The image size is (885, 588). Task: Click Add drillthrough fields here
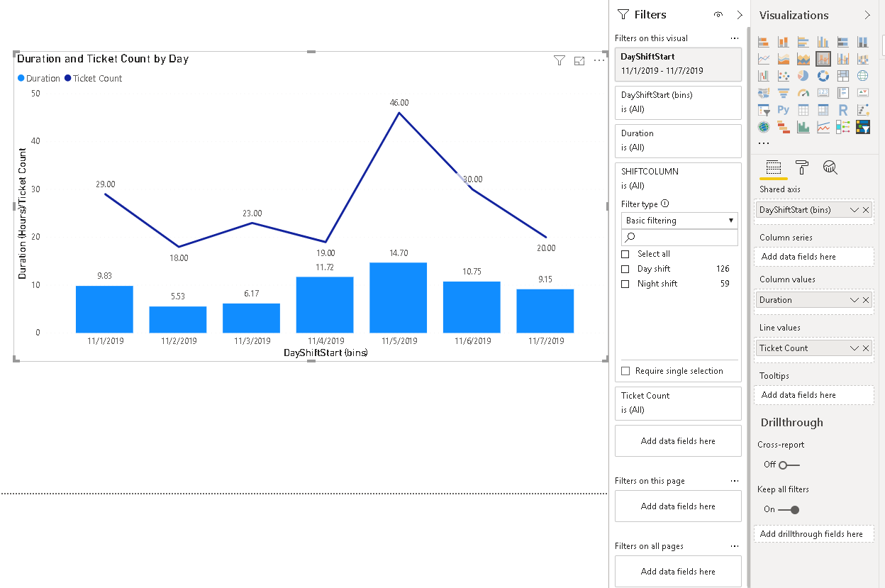click(x=813, y=534)
